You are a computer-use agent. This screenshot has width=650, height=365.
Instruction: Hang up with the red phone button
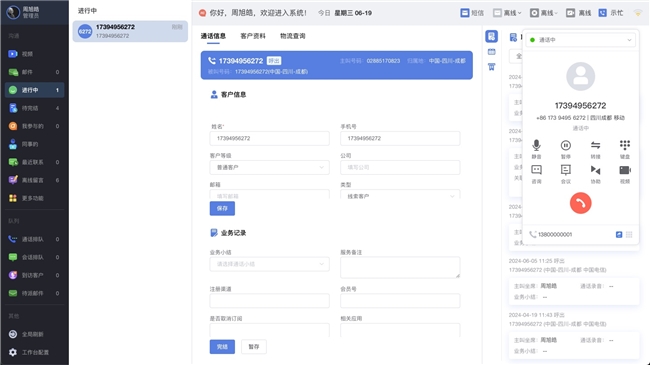[580, 203]
